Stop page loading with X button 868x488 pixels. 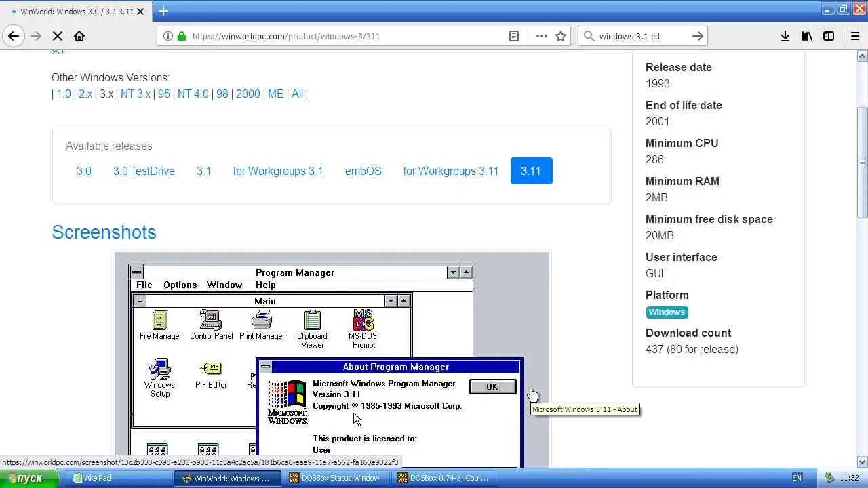coord(58,36)
